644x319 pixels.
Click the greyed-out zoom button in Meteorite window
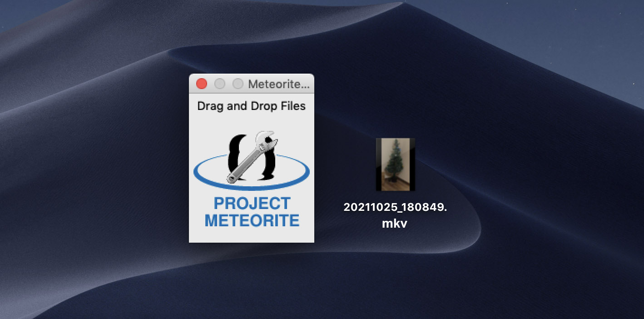click(238, 84)
